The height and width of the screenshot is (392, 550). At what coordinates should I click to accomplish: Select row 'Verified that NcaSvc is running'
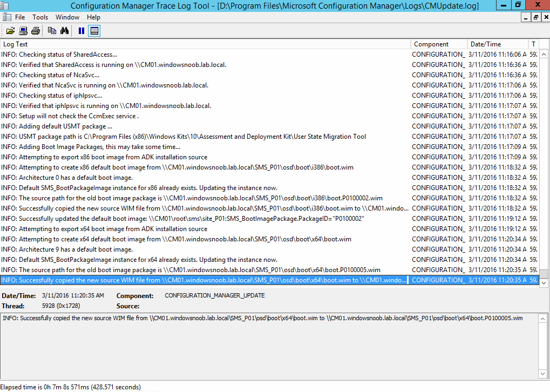[269, 85]
